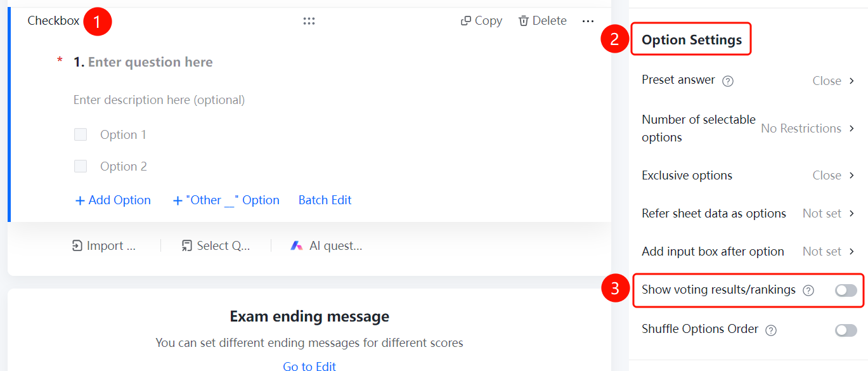Click the red required asterisk
The width and height of the screenshot is (868, 371).
tap(60, 61)
